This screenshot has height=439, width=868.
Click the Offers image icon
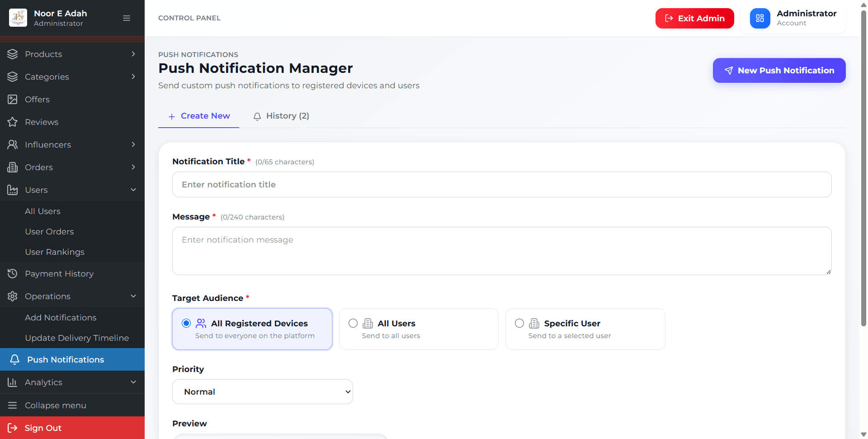click(x=13, y=99)
